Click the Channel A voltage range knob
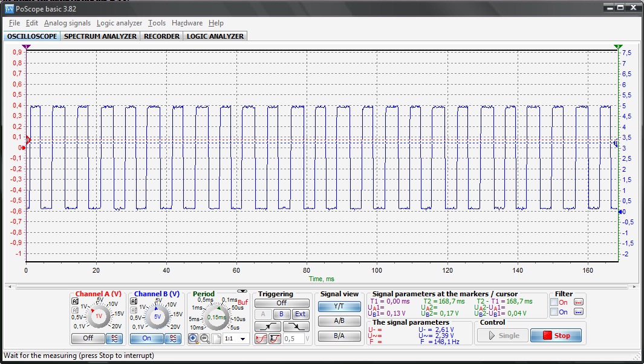644x364 pixels. point(99,316)
